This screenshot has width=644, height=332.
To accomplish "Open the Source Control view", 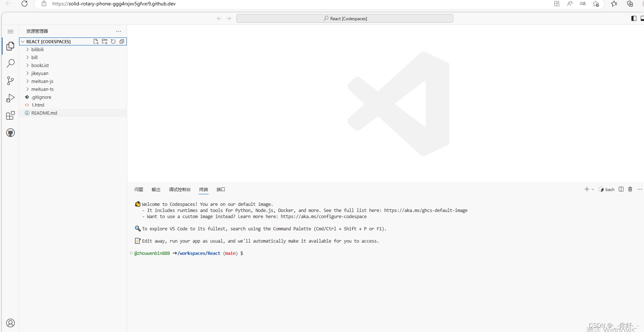I will tap(10, 81).
